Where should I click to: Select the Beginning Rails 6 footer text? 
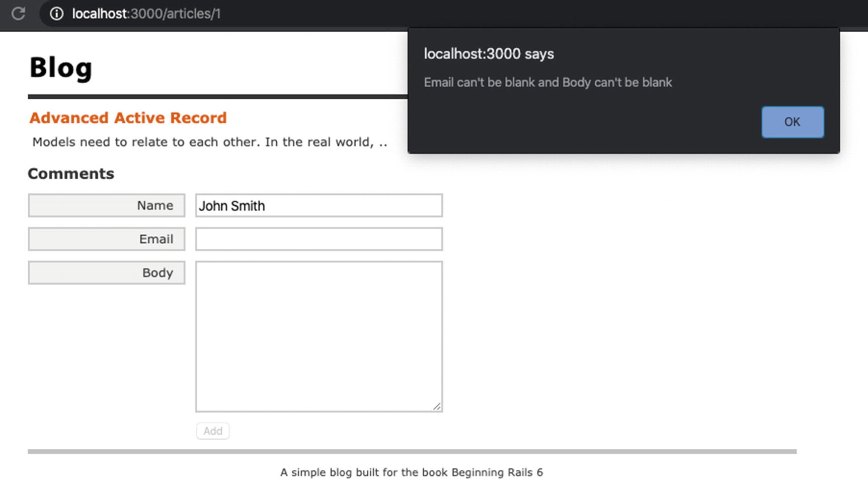point(412,472)
